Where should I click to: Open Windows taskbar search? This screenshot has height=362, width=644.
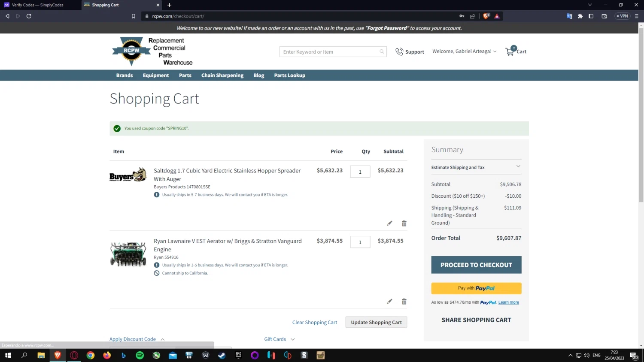point(24,355)
